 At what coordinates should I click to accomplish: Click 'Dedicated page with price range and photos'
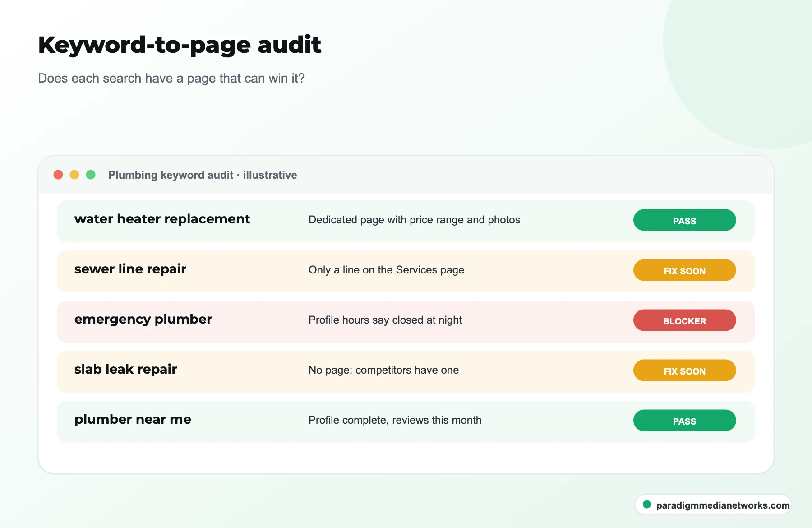[x=414, y=220]
